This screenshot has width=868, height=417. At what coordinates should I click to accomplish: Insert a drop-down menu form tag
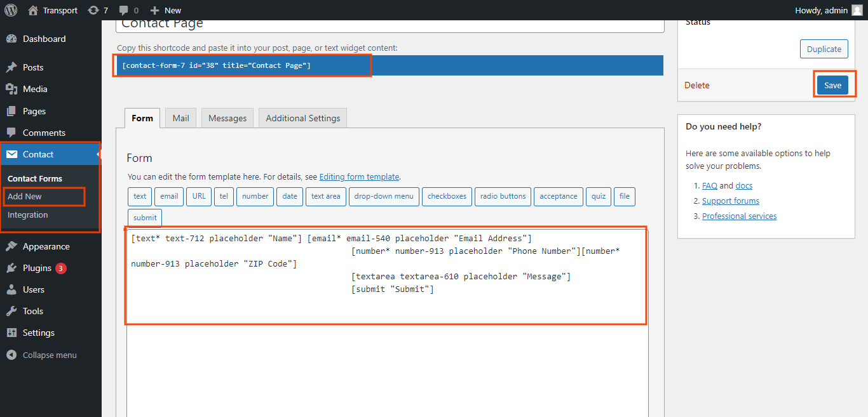tap(384, 196)
